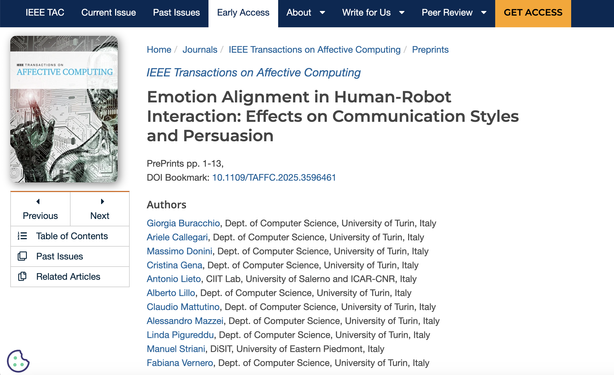Open the About menu label
Screen dimensions: 614x375
(x=298, y=13)
